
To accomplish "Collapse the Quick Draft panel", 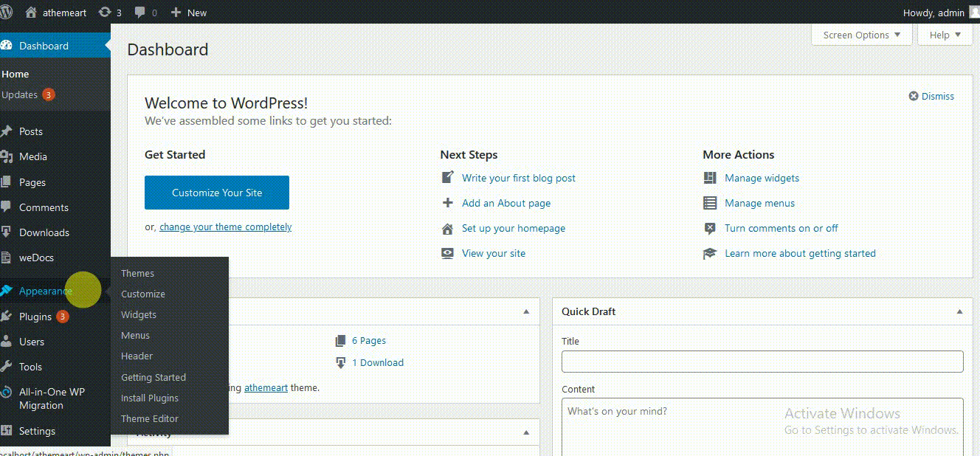I will coord(960,312).
